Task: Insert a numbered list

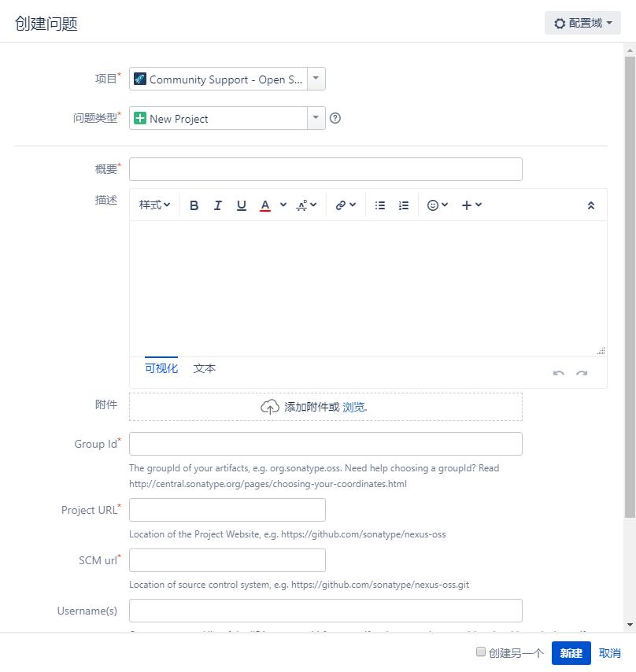Action: click(404, 205)
